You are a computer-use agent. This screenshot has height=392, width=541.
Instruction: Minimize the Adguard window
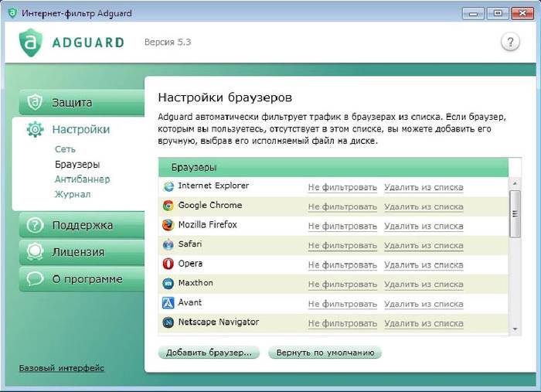(473, 13)
